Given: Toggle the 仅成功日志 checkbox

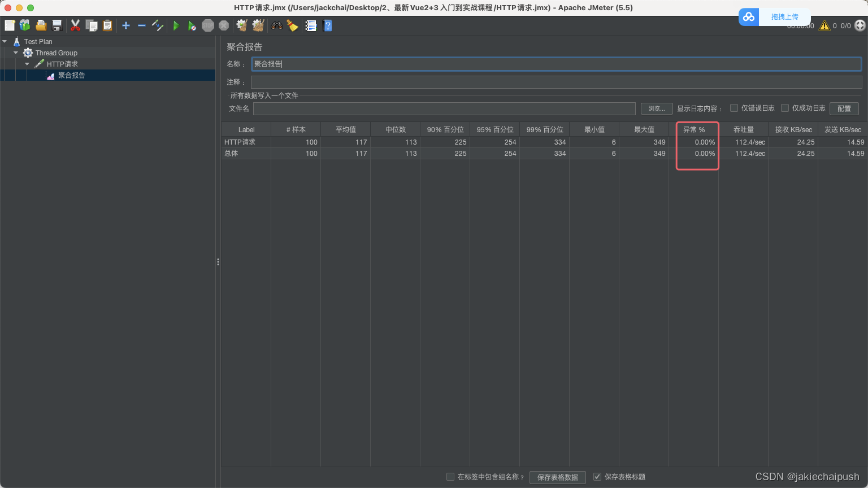Looking at the screenshot, I should [x=785, y=108].
